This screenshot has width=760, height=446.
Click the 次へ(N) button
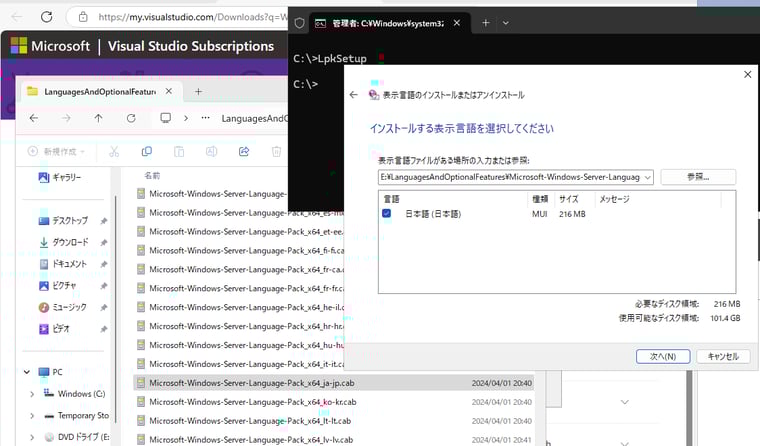pos(663,356)
